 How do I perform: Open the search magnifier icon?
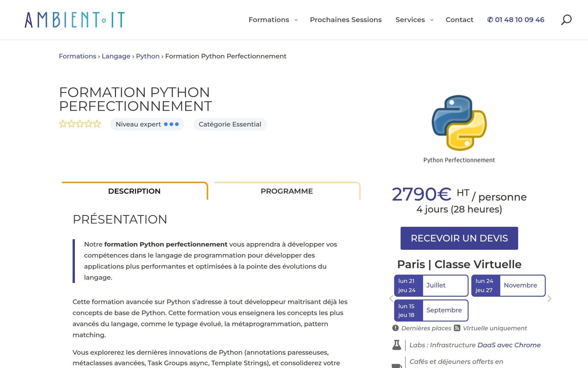[x=566, y=20]
